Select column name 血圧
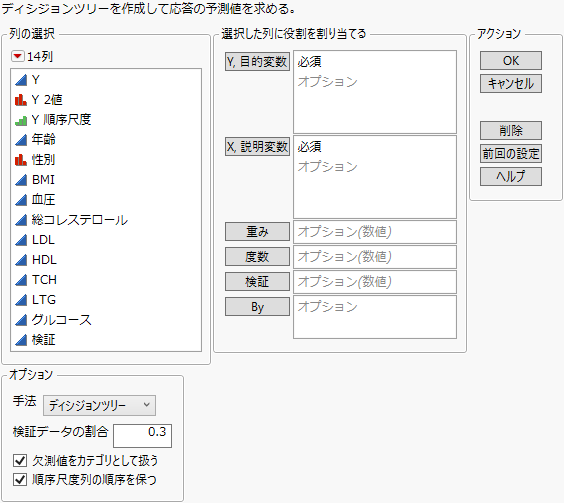 point(44,200)
